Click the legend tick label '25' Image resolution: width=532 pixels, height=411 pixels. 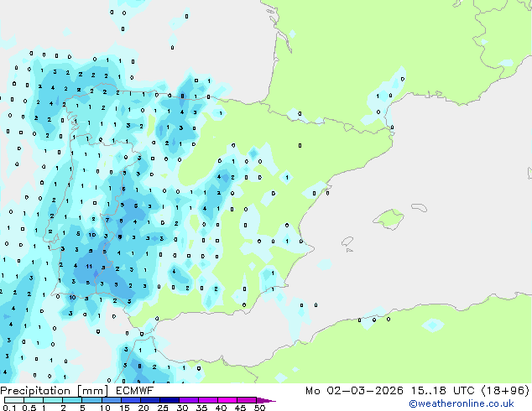click(x=163, y=408)
